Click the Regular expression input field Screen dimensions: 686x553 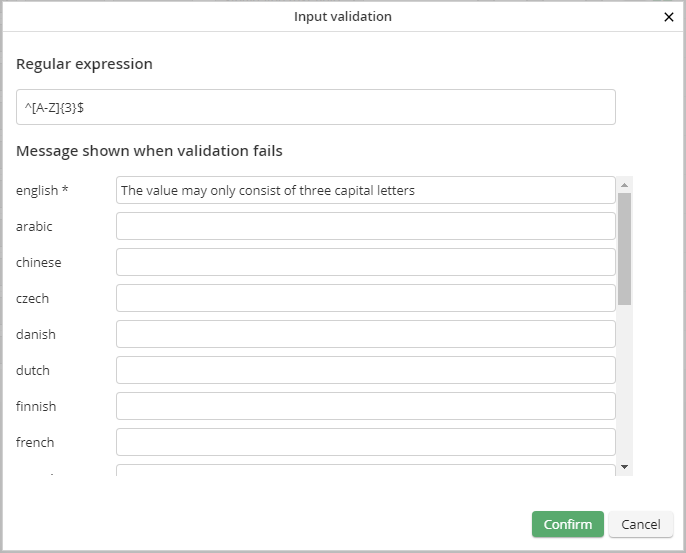coord(316,107)
